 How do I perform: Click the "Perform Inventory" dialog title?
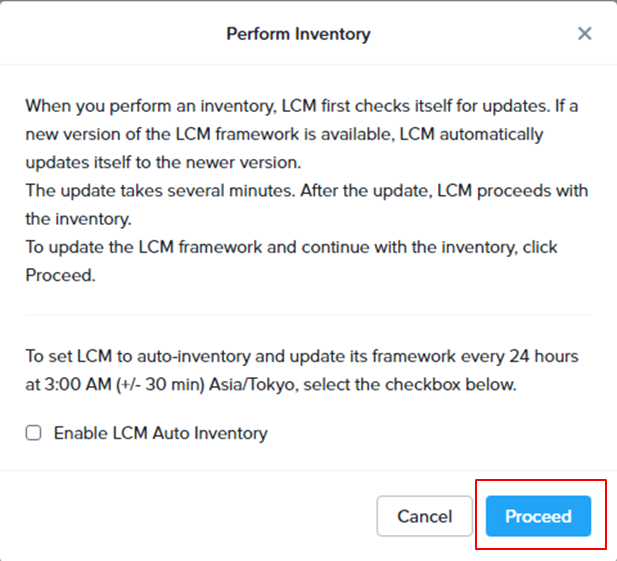point(298,34)
